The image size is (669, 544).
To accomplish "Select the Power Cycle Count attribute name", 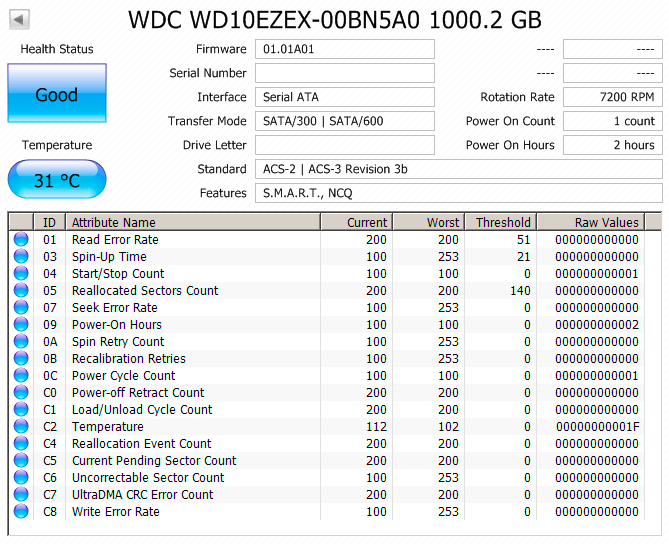I will [124, 375].
